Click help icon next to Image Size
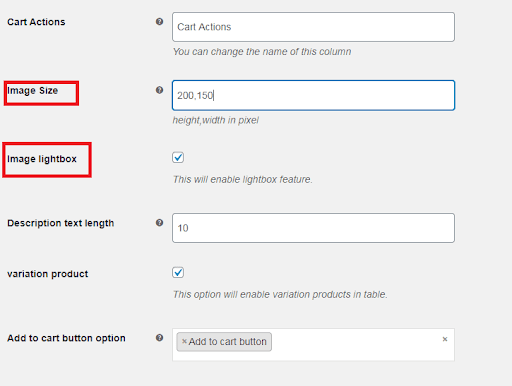The height and width of the screenshot is (386, 512). (159, 90)
